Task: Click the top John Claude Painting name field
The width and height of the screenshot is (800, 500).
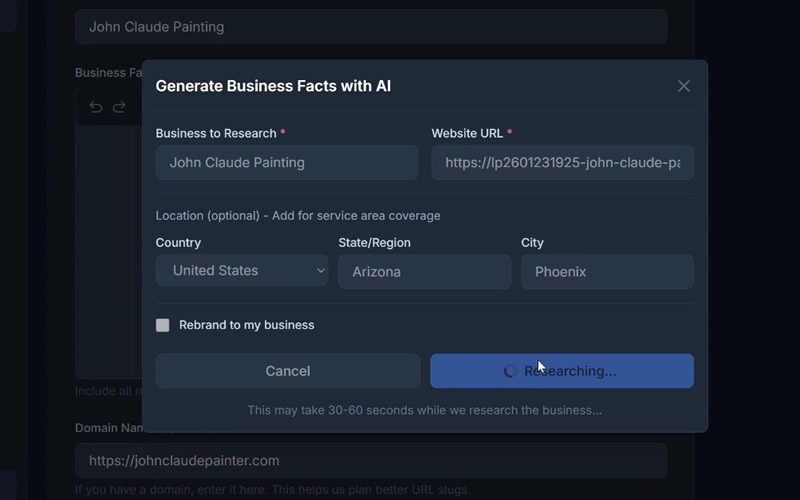Action: [x=370, y=27]
